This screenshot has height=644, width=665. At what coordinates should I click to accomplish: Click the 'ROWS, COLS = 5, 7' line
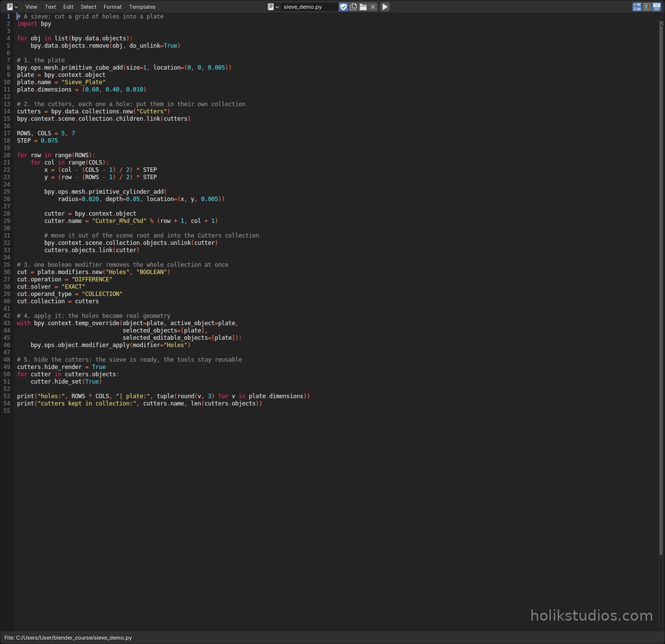pos(46,133)
